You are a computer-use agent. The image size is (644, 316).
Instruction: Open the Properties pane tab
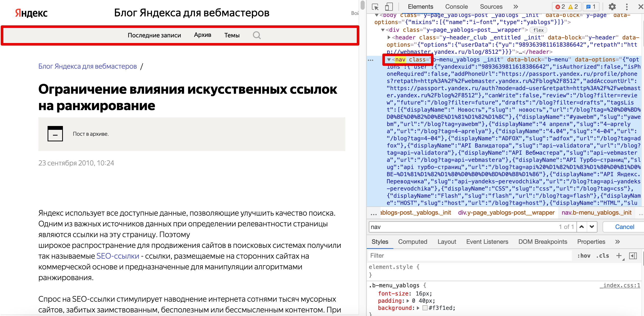click(x=591, y=242)
